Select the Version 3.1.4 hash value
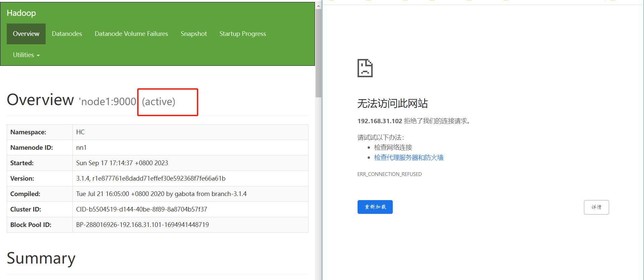This screenshot has width=644, height=280. pos(151,178)
